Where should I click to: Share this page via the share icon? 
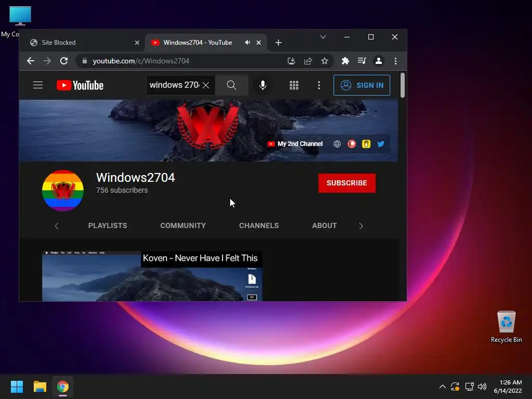pos(308,61)
